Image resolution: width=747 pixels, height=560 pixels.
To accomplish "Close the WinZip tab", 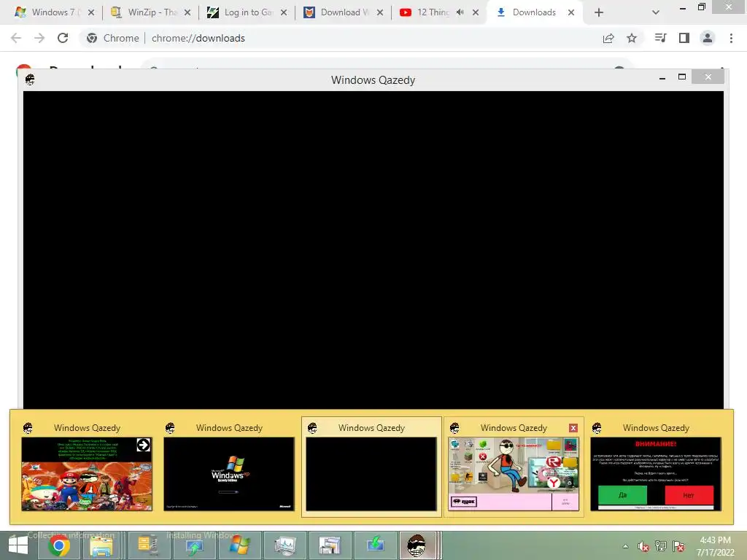I will (x=187, y=12).
